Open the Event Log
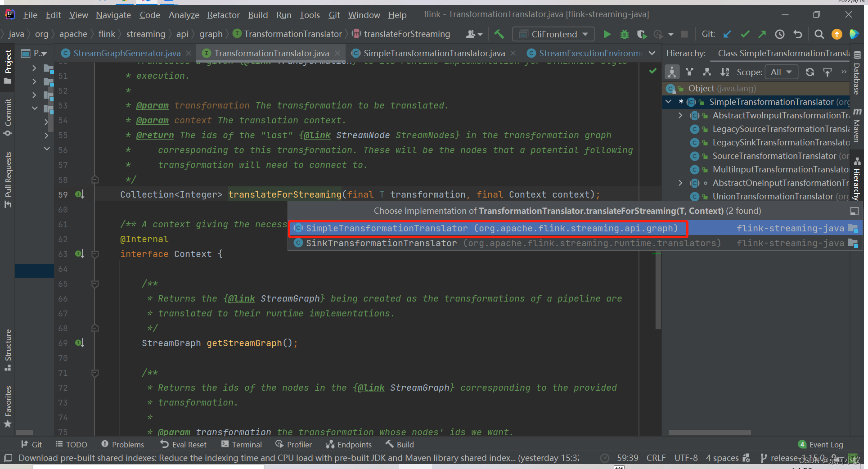The width and height of the screenshot is (868, 469). (820, 444)
